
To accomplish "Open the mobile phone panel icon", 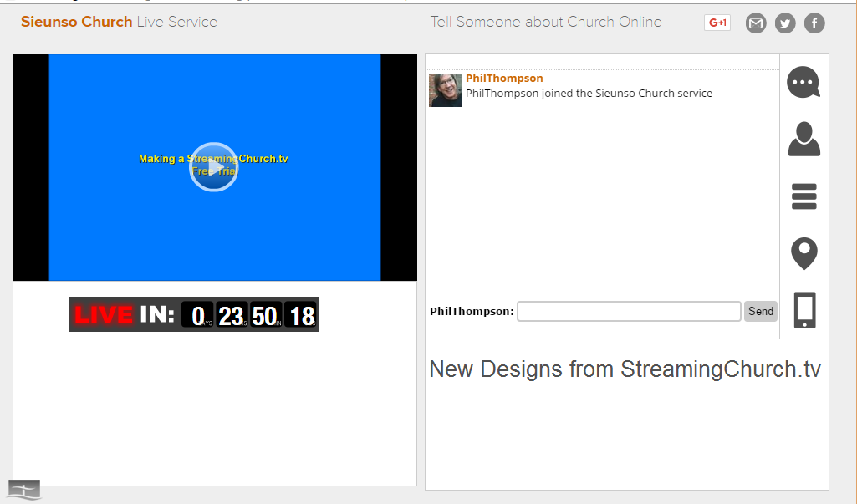I will point(803,310).
